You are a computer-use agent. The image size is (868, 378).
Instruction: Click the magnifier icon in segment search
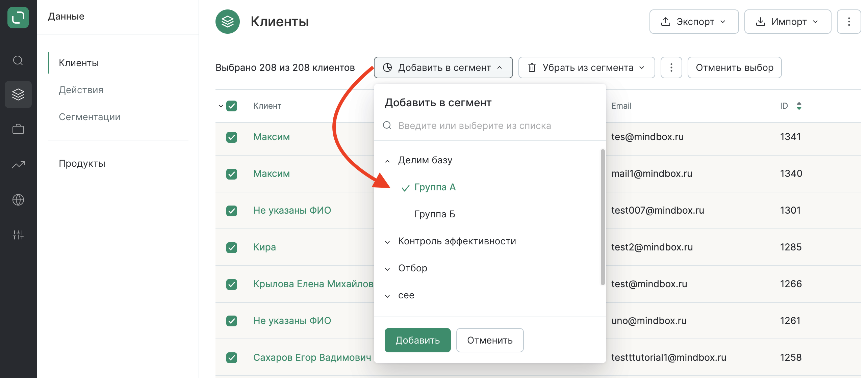(387, 126)
